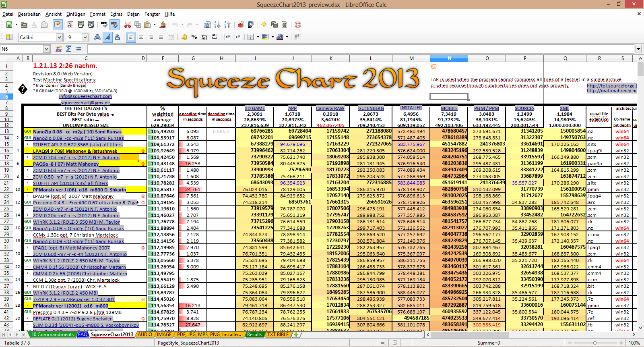Open the Fenster menu

[152, 14]
